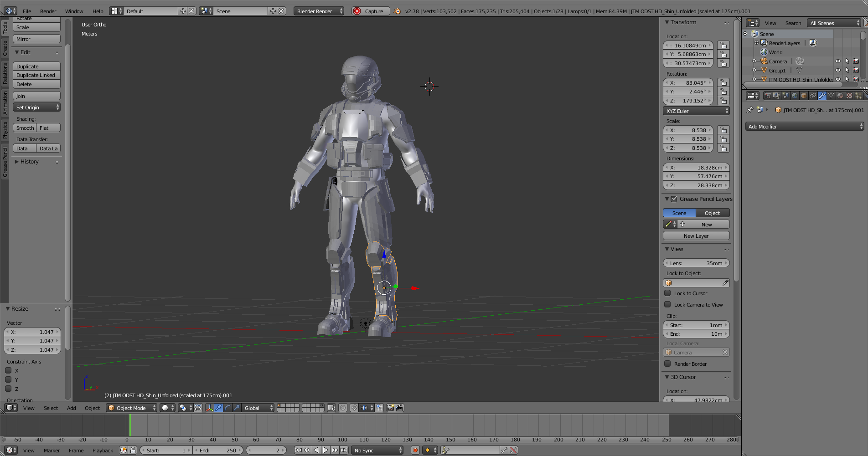Open the Render Layers properties tab
Image resolution: width=868 pixels, height=456 pixels.
pos(776,96)
